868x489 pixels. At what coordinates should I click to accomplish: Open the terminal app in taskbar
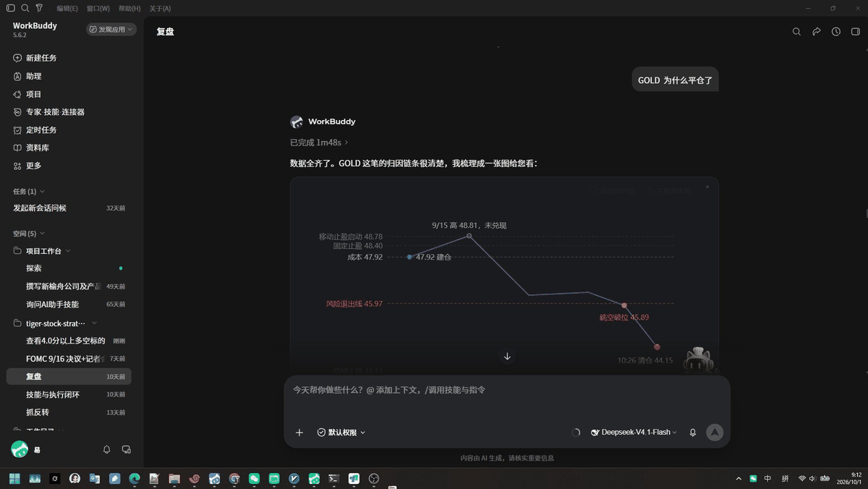[334, 478]
